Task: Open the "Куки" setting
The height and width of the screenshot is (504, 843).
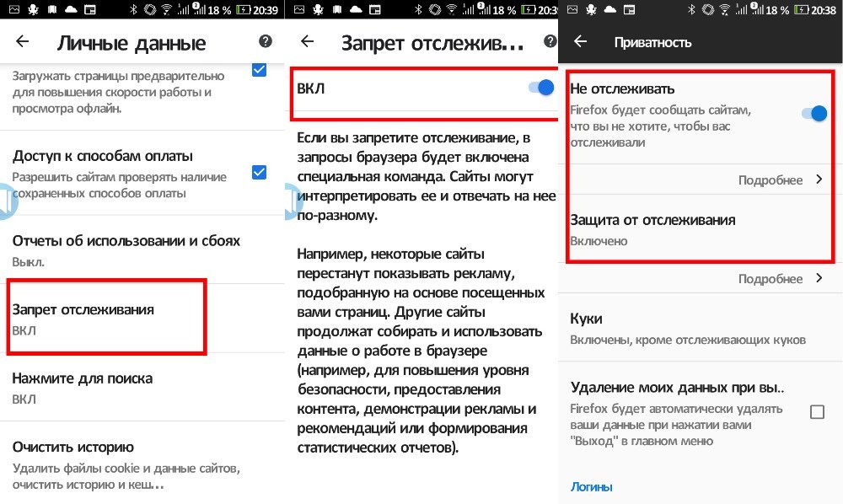Action: pos(687,329)
